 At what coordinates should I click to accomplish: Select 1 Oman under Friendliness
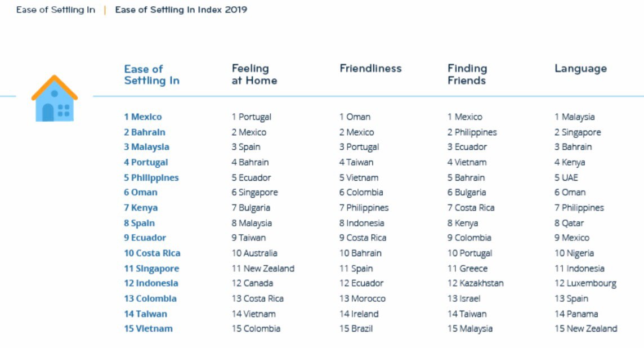pos(355,117)
